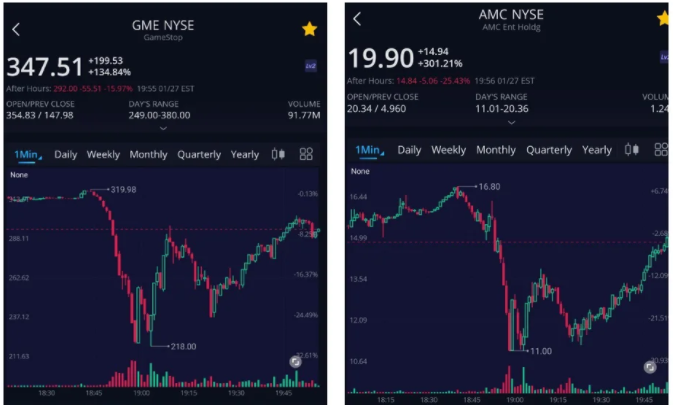This screenshot has width=673, height=405.
Task: Switch AMC chart style with candlestick icon
Action: point(632,150)
